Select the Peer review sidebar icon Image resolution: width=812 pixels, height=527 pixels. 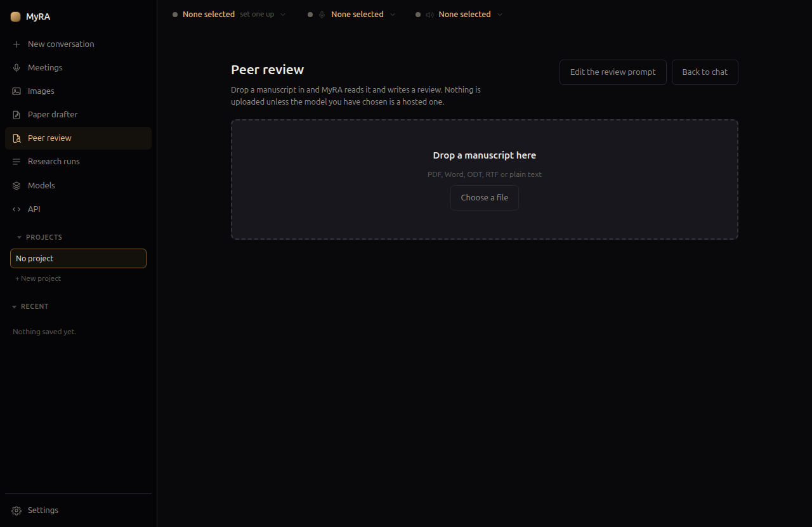click(x=16, y=138)
